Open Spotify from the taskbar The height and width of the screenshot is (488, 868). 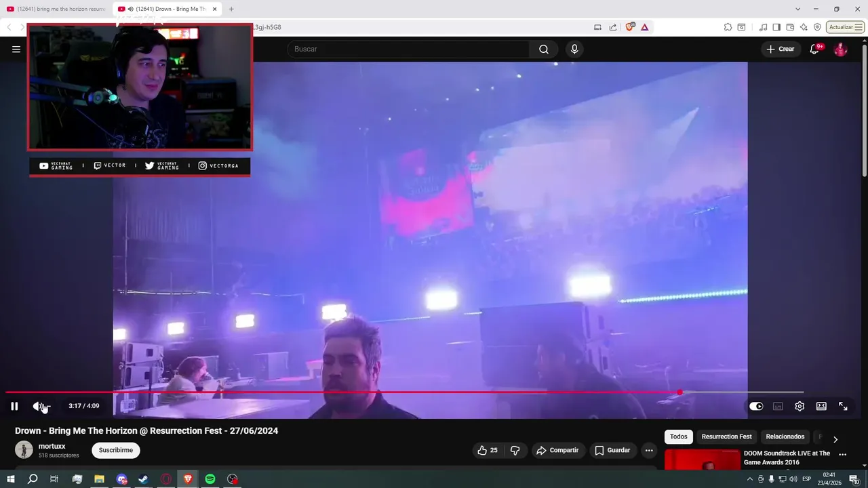coord(210,479)
